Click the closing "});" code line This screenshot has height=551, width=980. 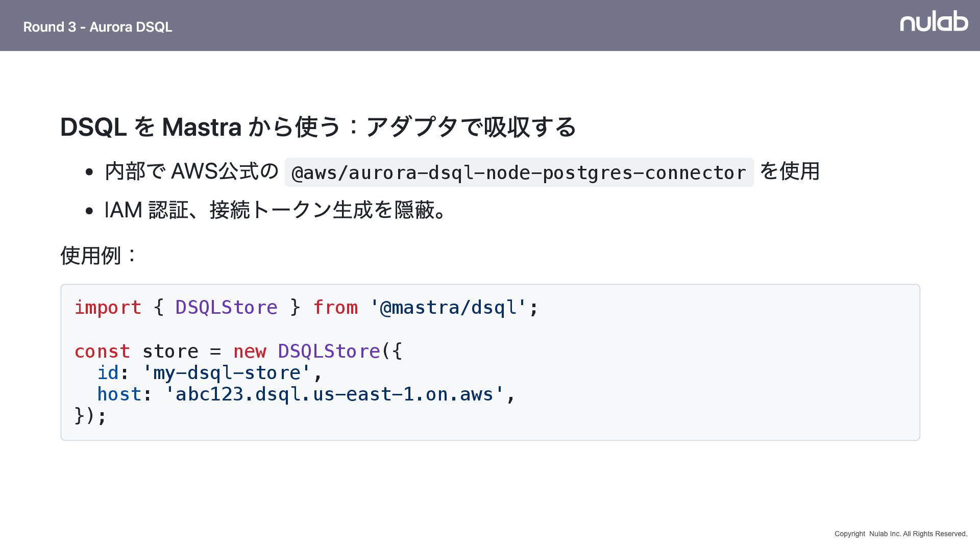click(x=90, y=416)
